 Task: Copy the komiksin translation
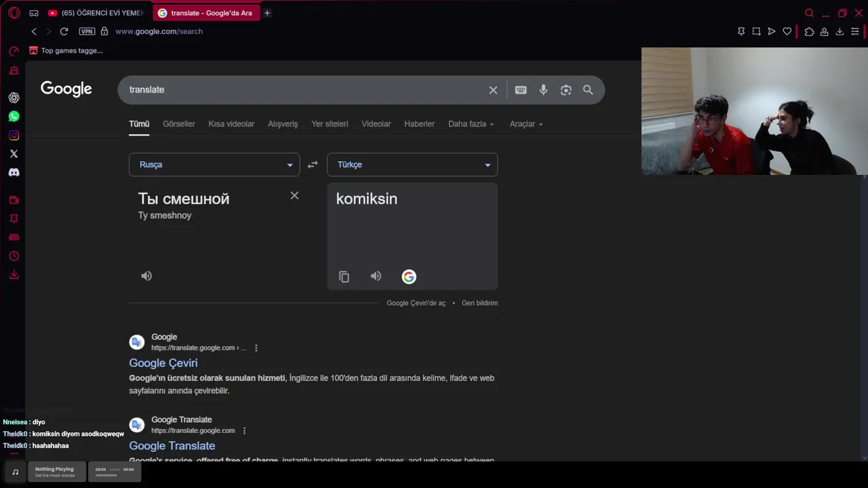coord(344,277)
